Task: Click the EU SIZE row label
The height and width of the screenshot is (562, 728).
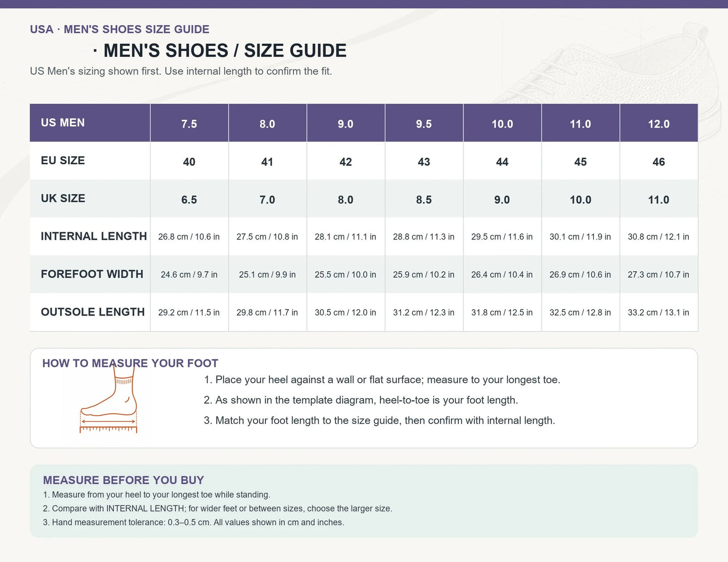Action: (63, 161)
